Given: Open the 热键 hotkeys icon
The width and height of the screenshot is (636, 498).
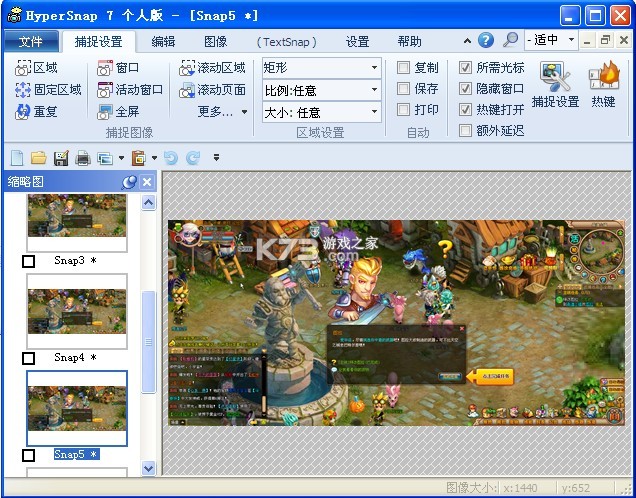Looking at the screenshot, I should click(x=604, y=84).
